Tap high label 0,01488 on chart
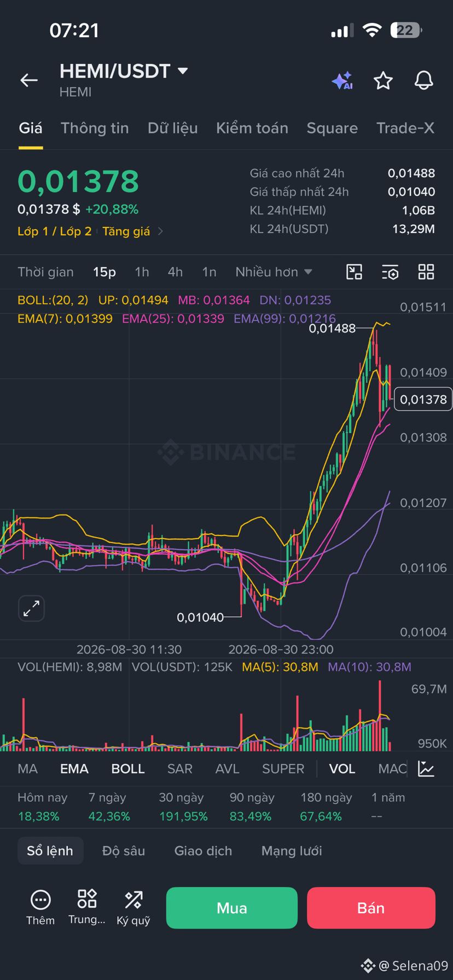 click(332, 328)
